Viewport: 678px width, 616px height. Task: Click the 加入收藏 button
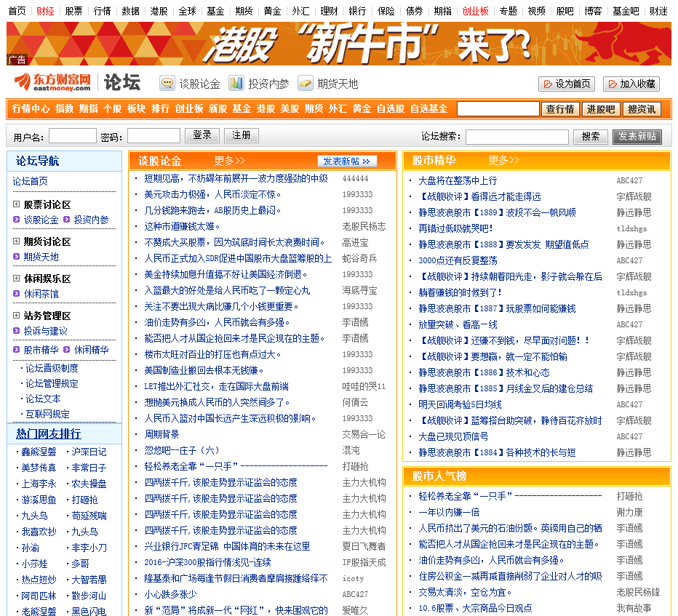tap(631, 84)
